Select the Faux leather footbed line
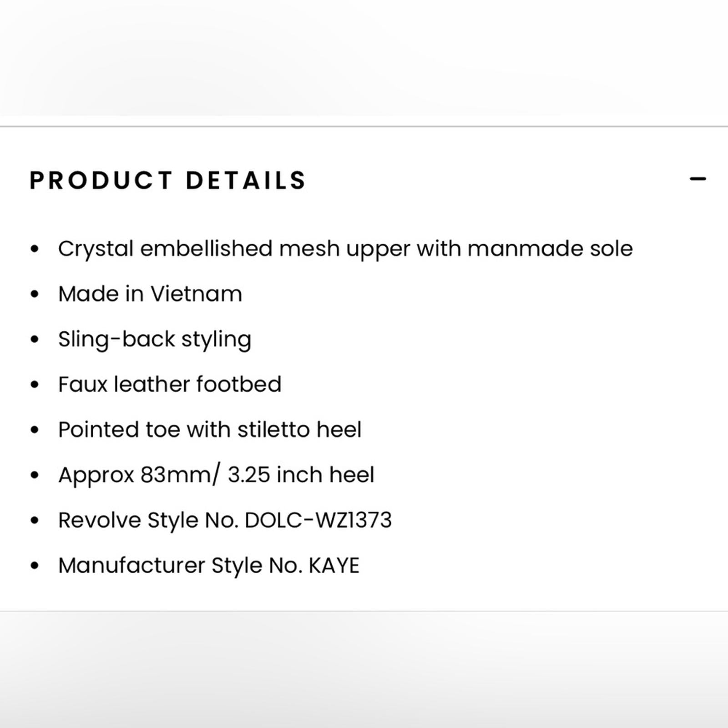Screen dimensions: 728x728 (x=170, y=384)
